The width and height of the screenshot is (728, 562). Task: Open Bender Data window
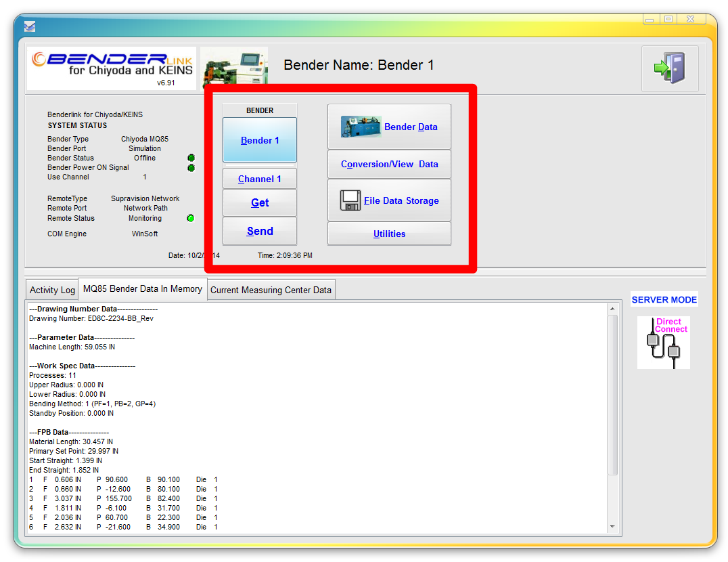389,127
